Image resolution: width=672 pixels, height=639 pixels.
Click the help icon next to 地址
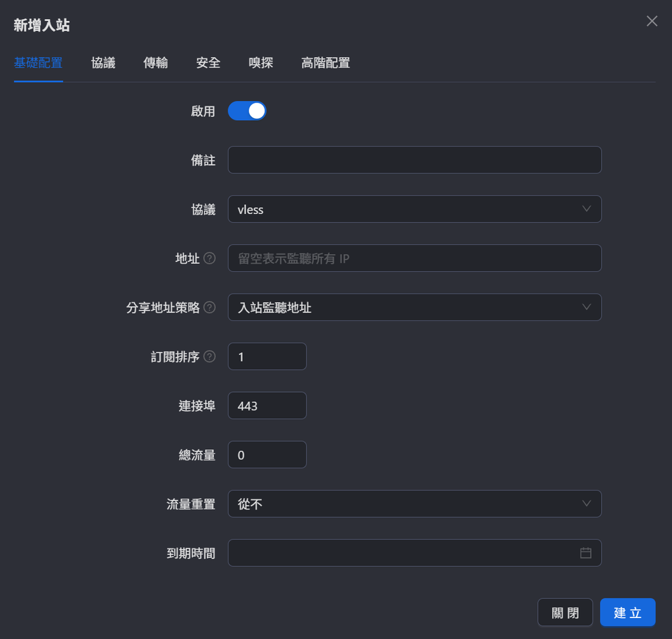[x=209, y=258]
